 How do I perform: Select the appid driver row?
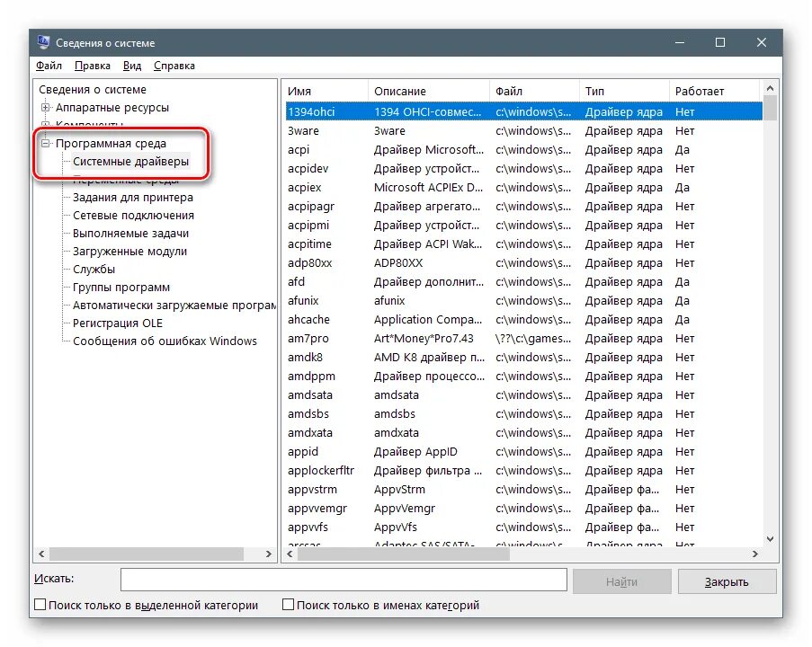(523, 452)
